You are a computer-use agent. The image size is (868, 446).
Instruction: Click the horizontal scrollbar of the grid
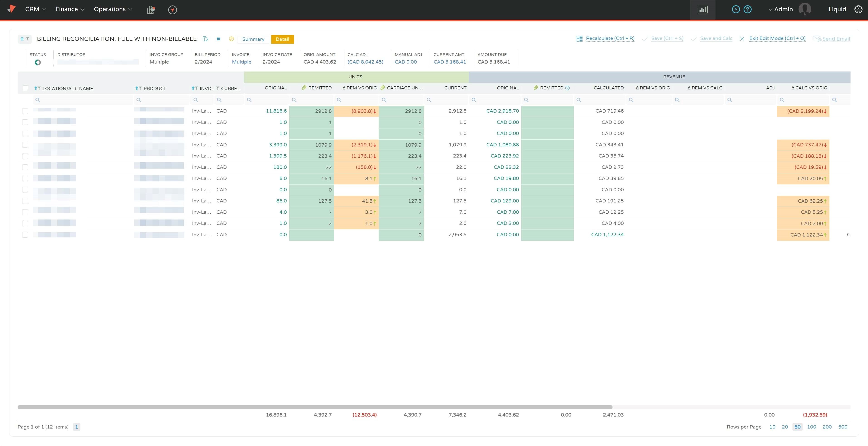coord(315,407)
